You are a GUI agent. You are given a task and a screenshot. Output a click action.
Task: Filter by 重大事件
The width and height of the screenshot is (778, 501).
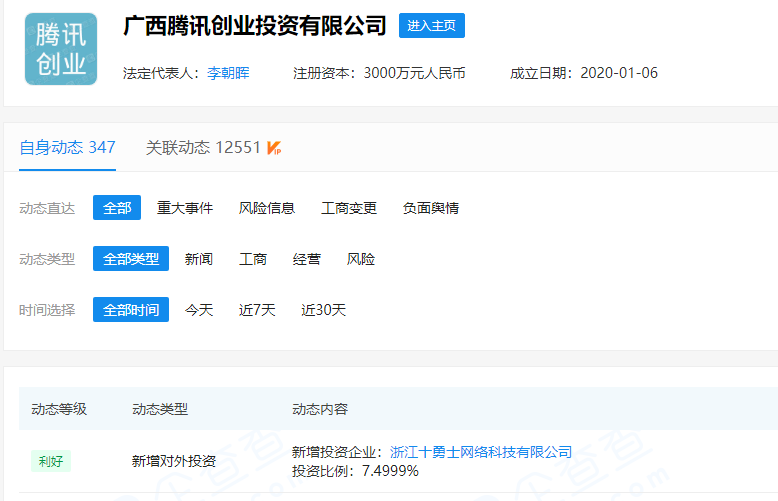185,208
